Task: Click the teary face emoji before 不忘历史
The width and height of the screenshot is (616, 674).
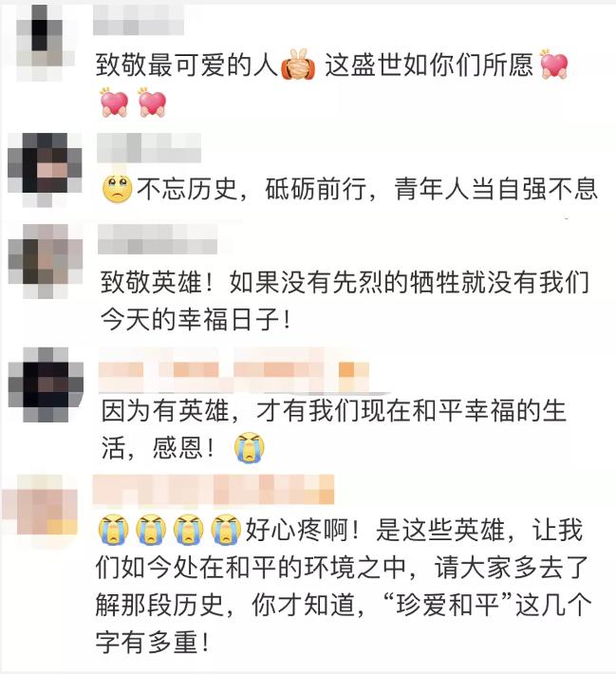Action: tap(118, 189)
